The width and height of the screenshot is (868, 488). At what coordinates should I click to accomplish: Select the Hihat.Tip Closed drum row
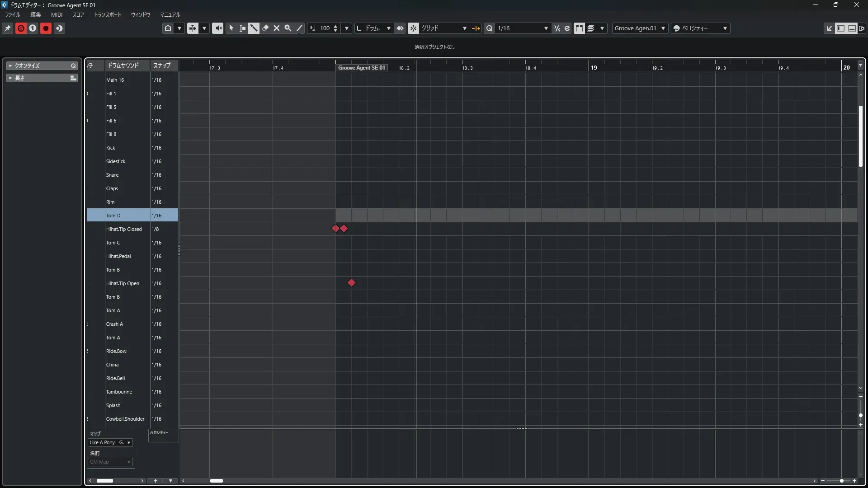coord(124,229)
